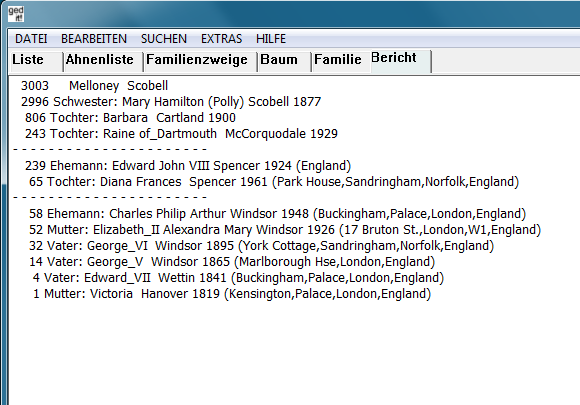The width and height of the screenshot is (580, 405).
Task: Open the BEARBEITEN menu
Action: (94, 39)
